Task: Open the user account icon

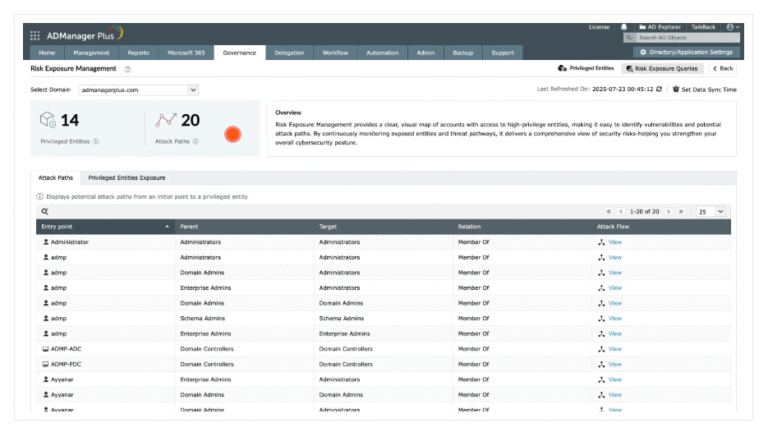Action: pos(730,27)
